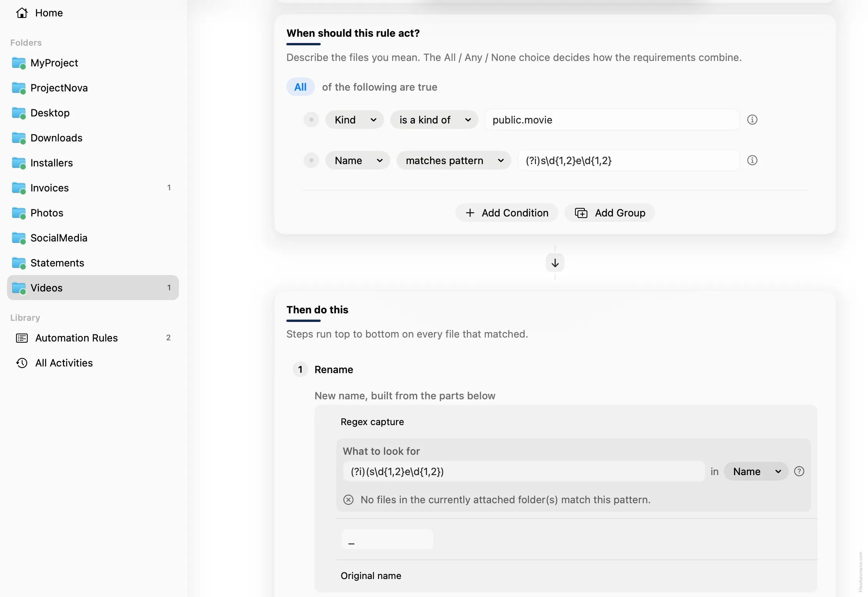This screenshot has width=868, height=597.
Task: Toggle the Name condition enable dot
Action: [311, 160]
